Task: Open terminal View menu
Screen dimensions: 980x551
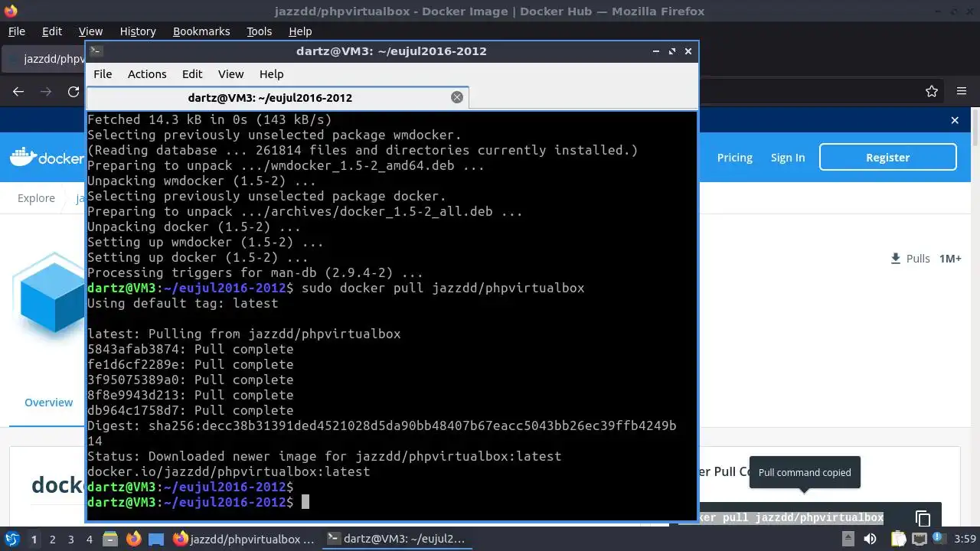Action: (230, 74)
